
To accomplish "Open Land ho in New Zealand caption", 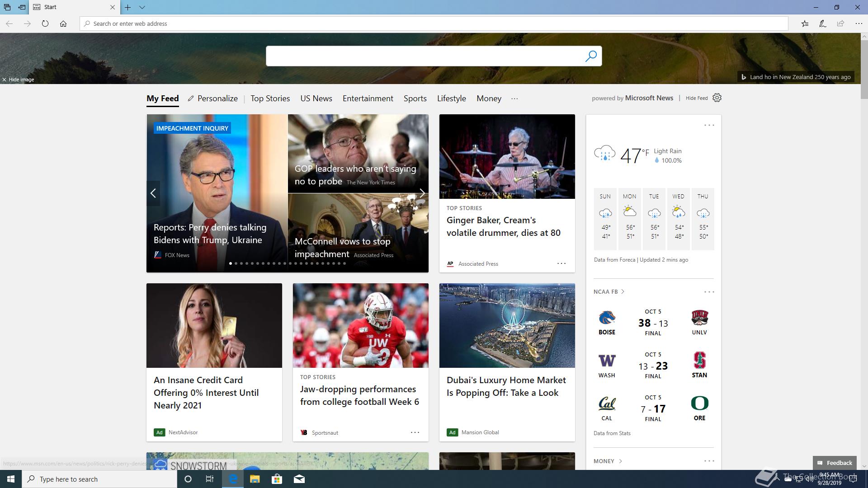I will pos(796,77).
